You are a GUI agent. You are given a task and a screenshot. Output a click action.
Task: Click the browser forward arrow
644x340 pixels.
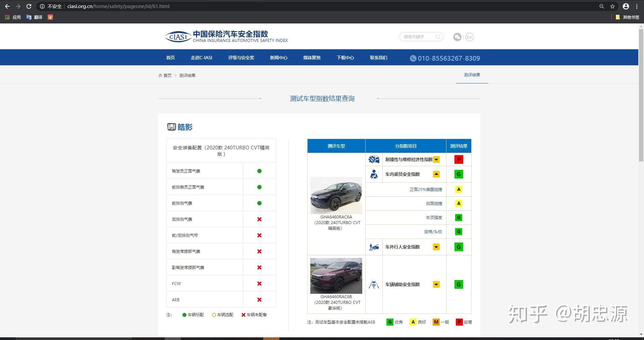(x=18, y=6)
